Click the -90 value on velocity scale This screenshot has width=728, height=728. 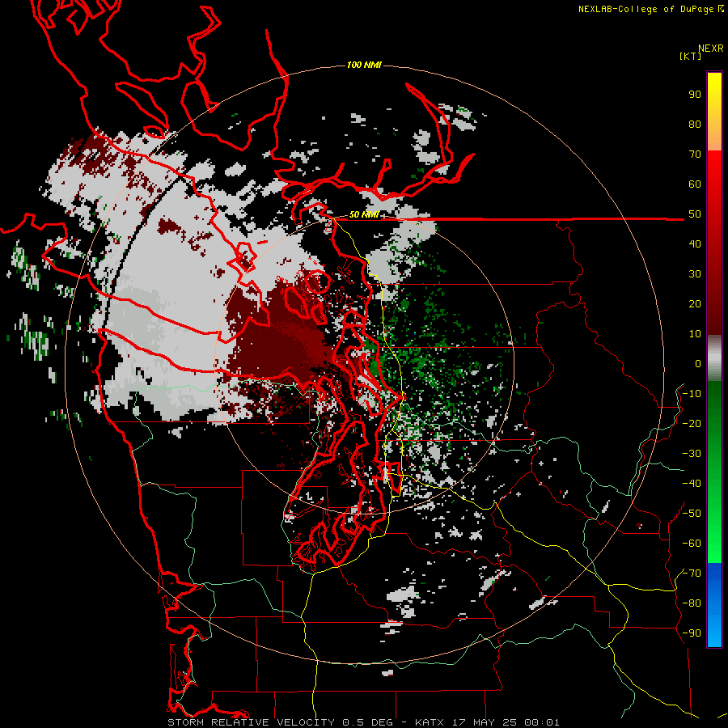pyautogui.click(x=692, y=633)
